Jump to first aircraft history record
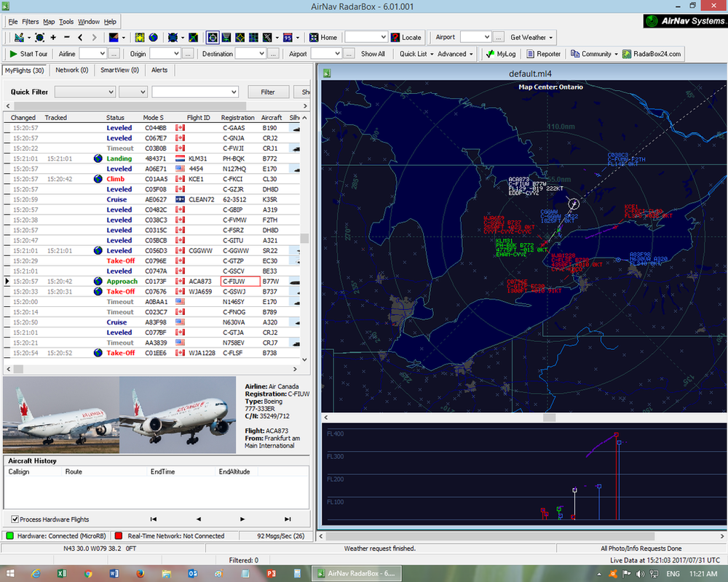This screenshot has width=728, height=582. point(153,519)
